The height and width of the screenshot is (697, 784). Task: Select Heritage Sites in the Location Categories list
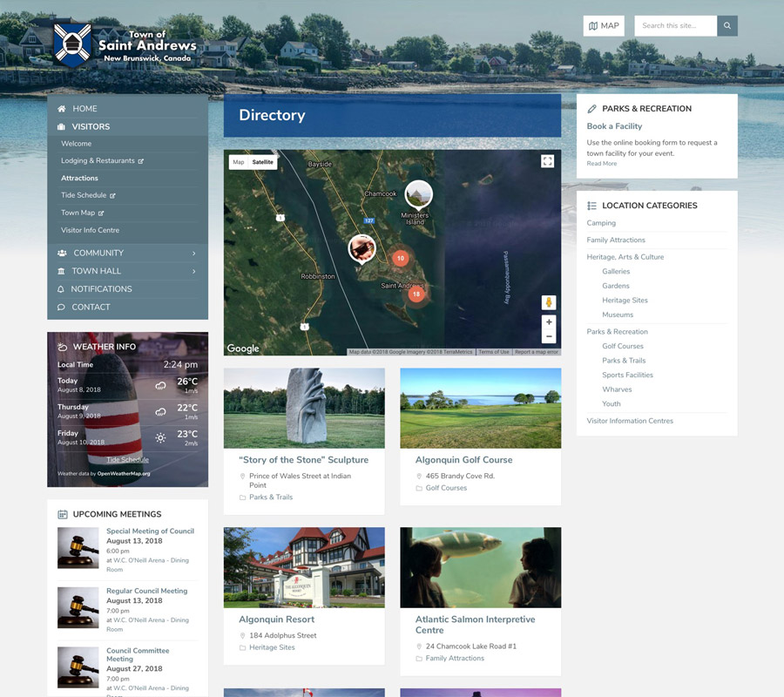point(625,301)
